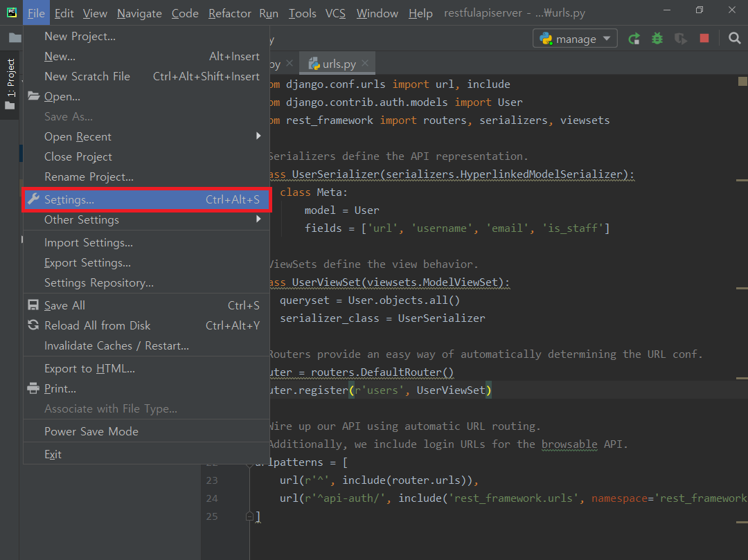Screen dimensions: 748x560
Task: Open Settings Repository…
Action: (146, 282)
